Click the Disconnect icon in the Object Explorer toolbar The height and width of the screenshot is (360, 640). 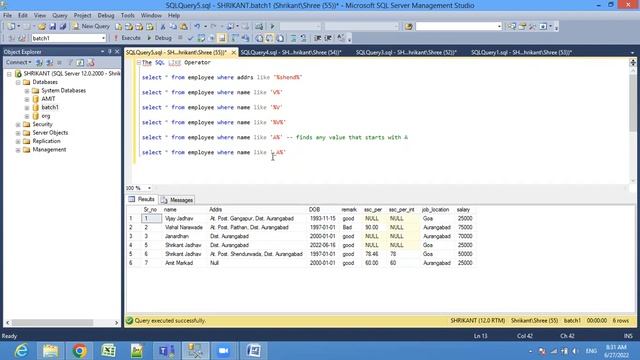point(49,62)
